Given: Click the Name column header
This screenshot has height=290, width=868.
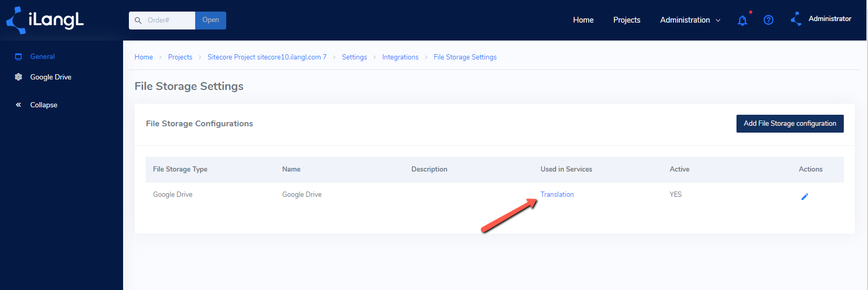Looking at the screenshot, I should tap(291, 169).
